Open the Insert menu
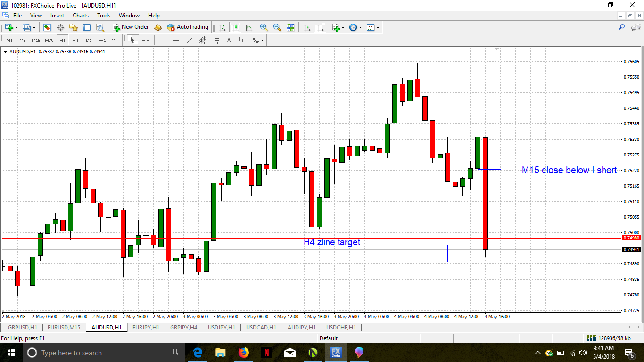 [x=58, y=16]
